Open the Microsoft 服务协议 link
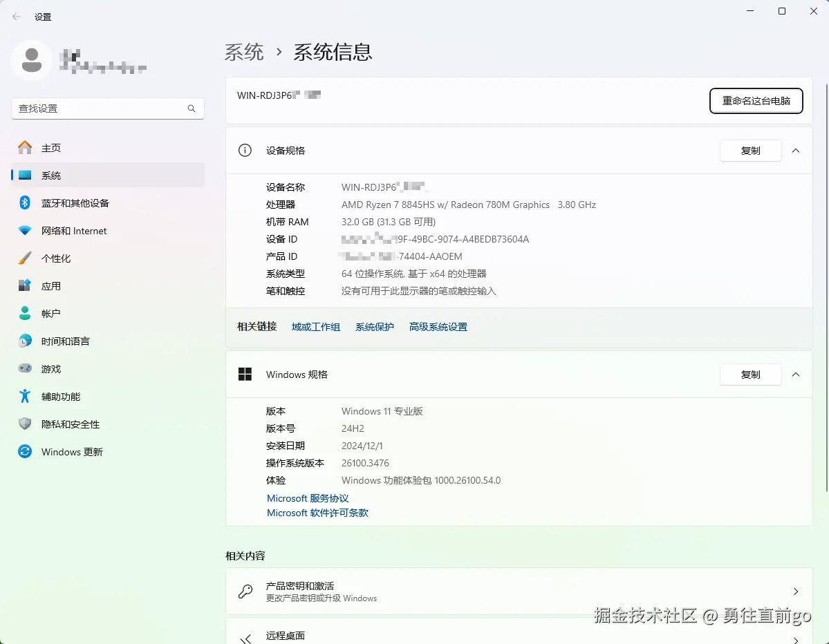 tap(307, 498)
